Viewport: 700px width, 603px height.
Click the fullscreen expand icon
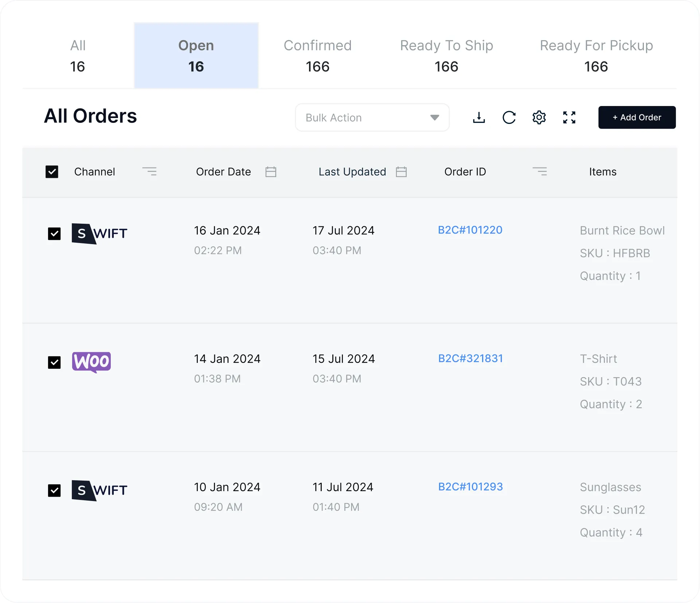pyautogui.click(x=569, y=117)
